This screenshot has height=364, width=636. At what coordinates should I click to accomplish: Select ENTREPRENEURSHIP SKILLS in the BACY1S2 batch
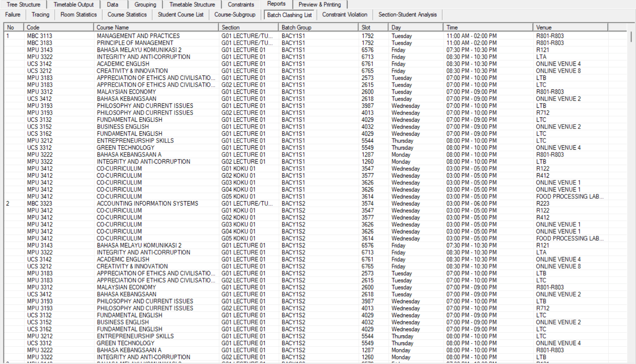tap(135, 336)
